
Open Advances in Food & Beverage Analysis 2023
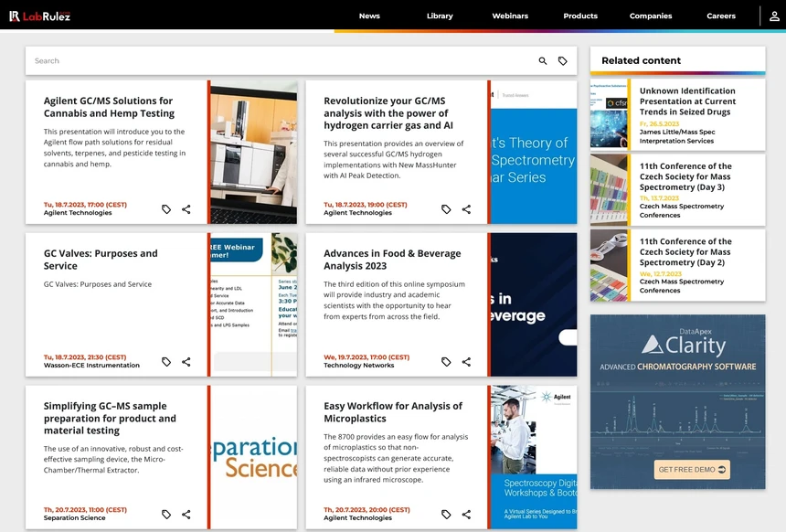click(392, 260)
